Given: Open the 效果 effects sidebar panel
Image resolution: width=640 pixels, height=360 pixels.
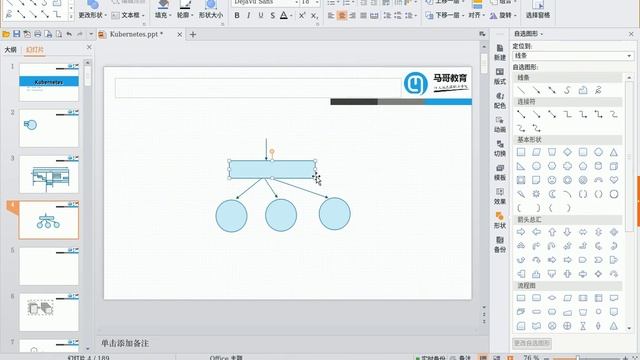Looking at the screenshot, I should [x=500, y=197].
